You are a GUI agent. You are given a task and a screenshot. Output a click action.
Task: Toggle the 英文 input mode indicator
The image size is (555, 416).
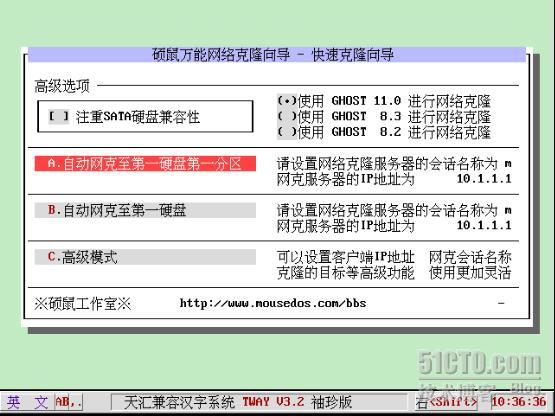(27, 402)
